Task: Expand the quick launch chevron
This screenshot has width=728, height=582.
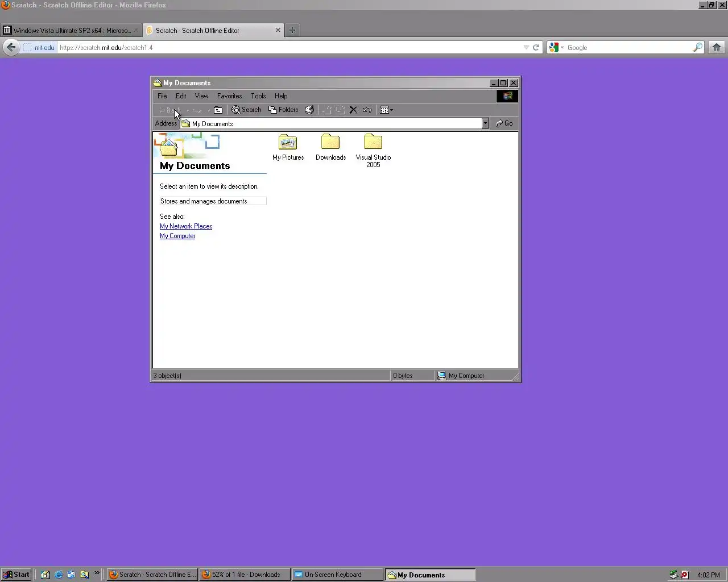Action: [97, 573]
